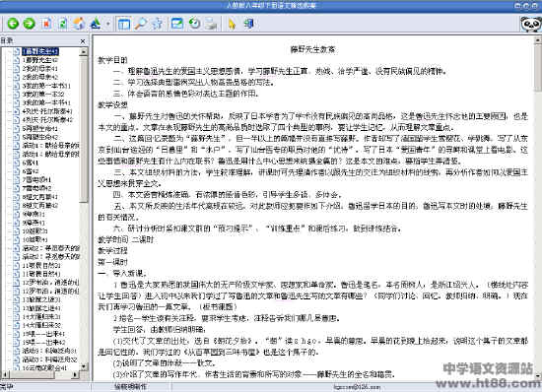Viewport: 542px width, 392px height.
Task: Open the 9海燕31 entry
Action: point(34,214)
